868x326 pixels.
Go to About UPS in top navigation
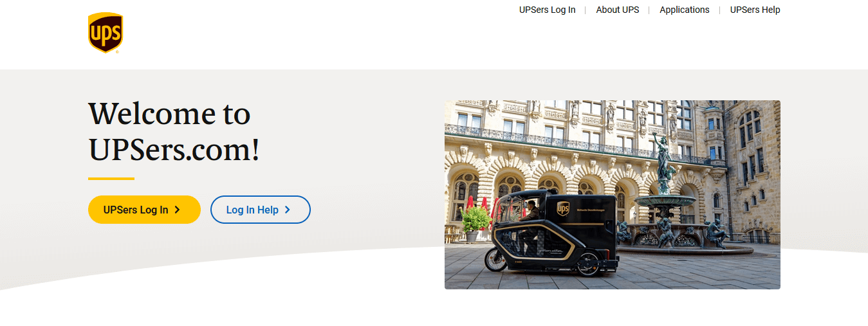618,10
